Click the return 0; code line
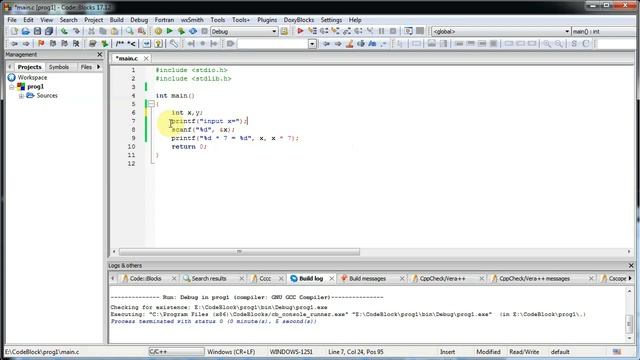This screenshot has width=640, height=360. pyautogui.click(x=189, y=147)
